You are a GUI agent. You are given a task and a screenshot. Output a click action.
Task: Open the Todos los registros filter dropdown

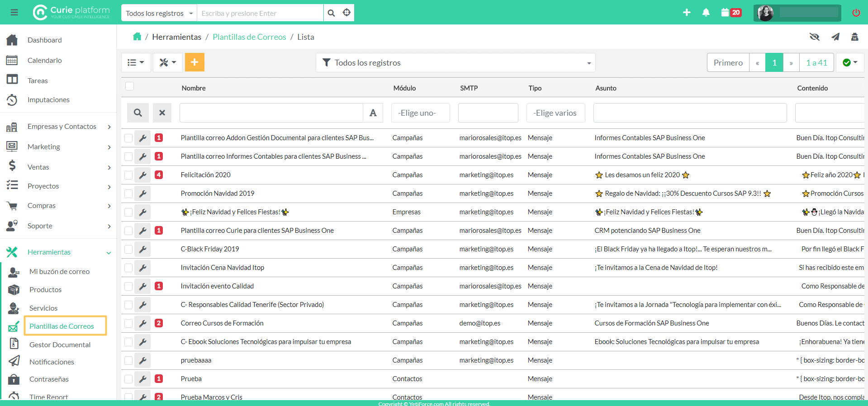coord(455,63)
